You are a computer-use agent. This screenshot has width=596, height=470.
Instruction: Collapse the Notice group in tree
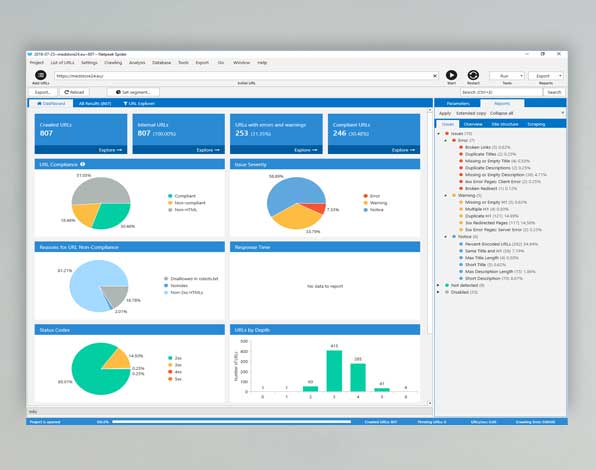446,237
